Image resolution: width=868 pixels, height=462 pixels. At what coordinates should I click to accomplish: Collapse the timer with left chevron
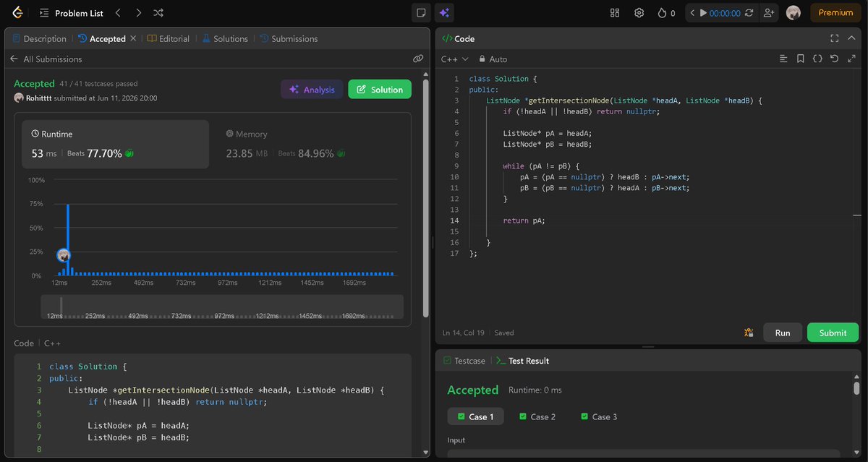click(x=692, y=13)
